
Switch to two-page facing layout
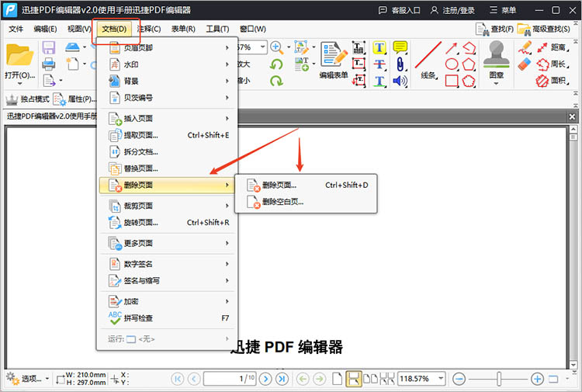point(370,379)
